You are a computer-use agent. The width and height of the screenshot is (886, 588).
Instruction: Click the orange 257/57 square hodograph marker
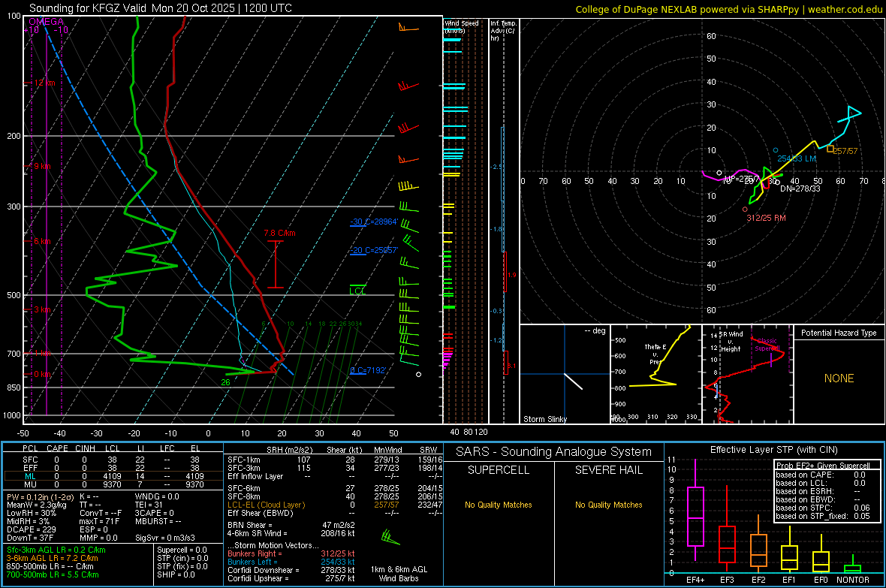(830, 149)
